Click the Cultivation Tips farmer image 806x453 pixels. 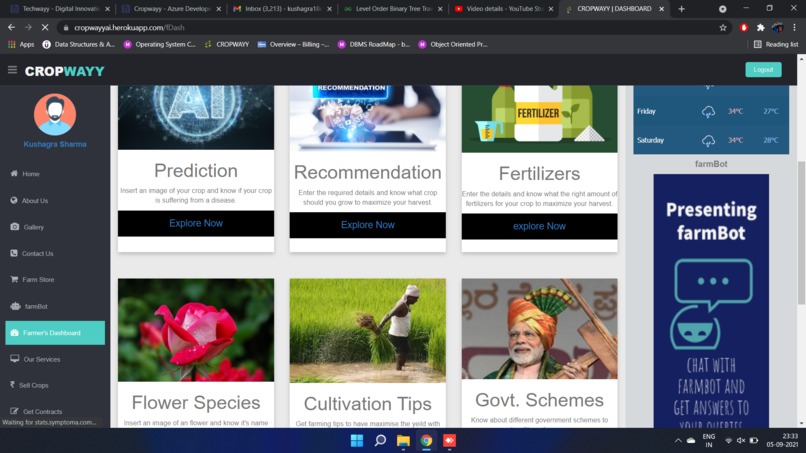pos(368,331)
